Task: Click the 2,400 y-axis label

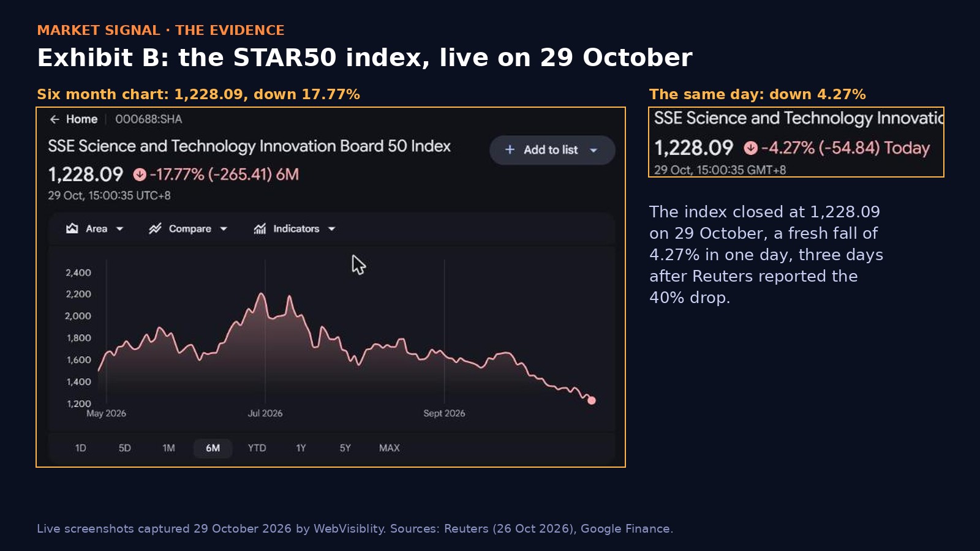Action: (x=78, y=273)
